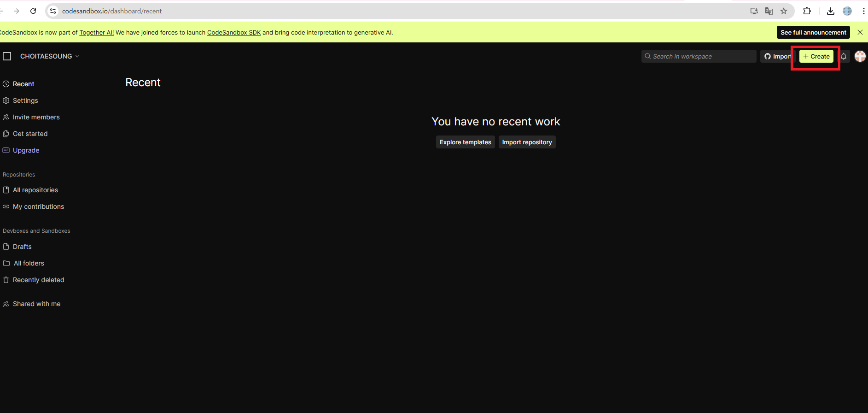Click the translate page icon
Viewport: 868px width, 413px height.
click(x=769, y=11)
